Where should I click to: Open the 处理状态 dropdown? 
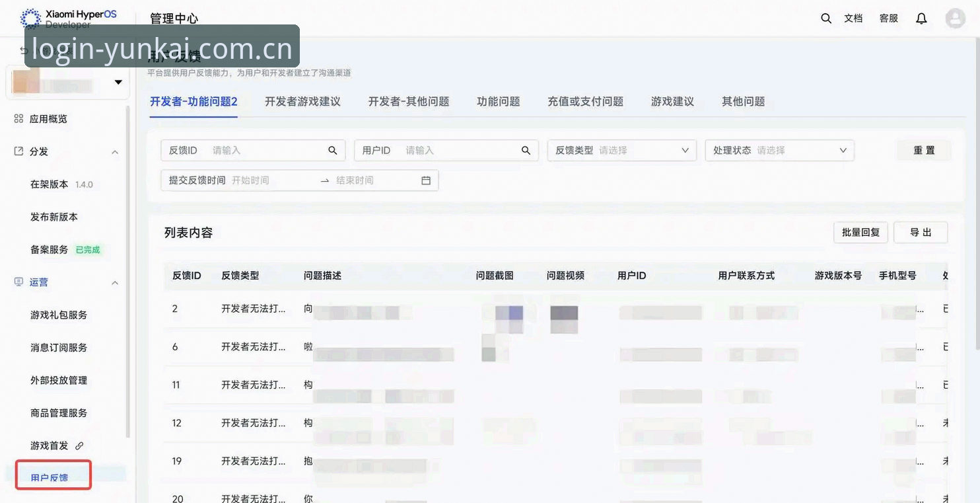click(x=779, y=151)
